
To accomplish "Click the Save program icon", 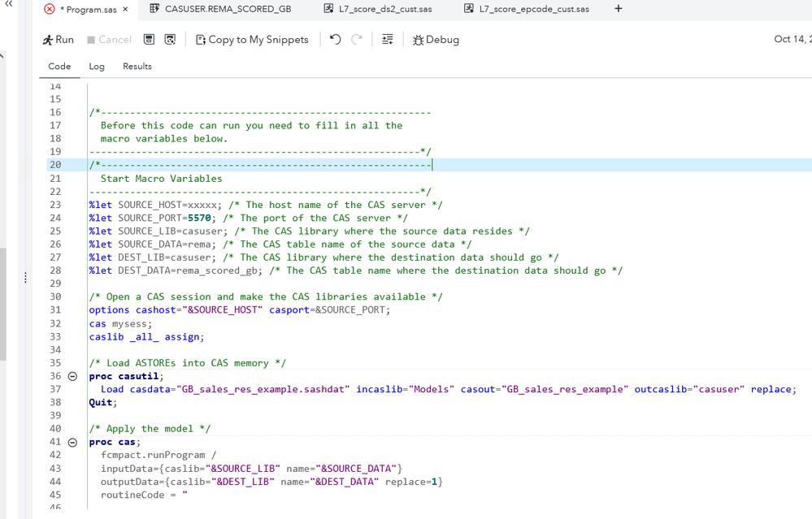I will [x=149, y=39].
